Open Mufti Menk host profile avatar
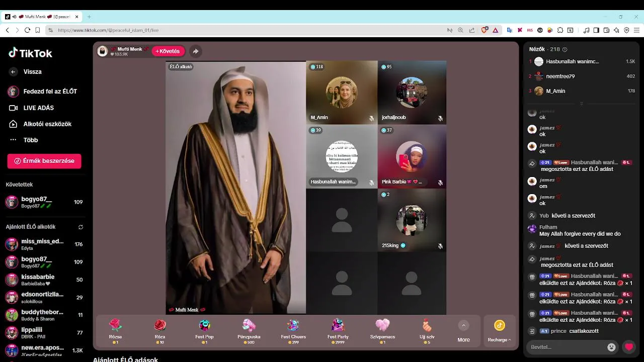 coord(103,51)
